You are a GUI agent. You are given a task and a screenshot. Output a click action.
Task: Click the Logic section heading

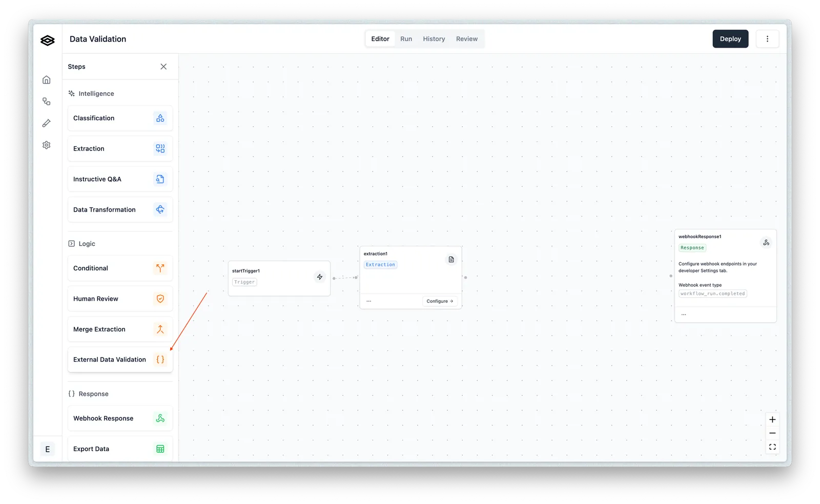87,244
